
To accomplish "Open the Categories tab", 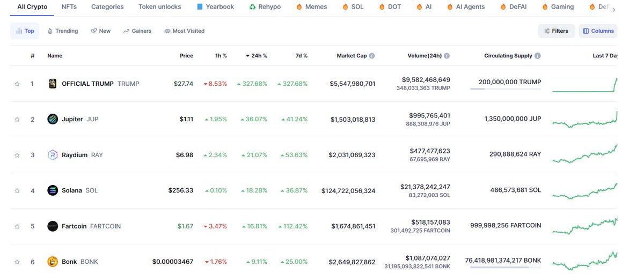I will (x=107, y=7).
